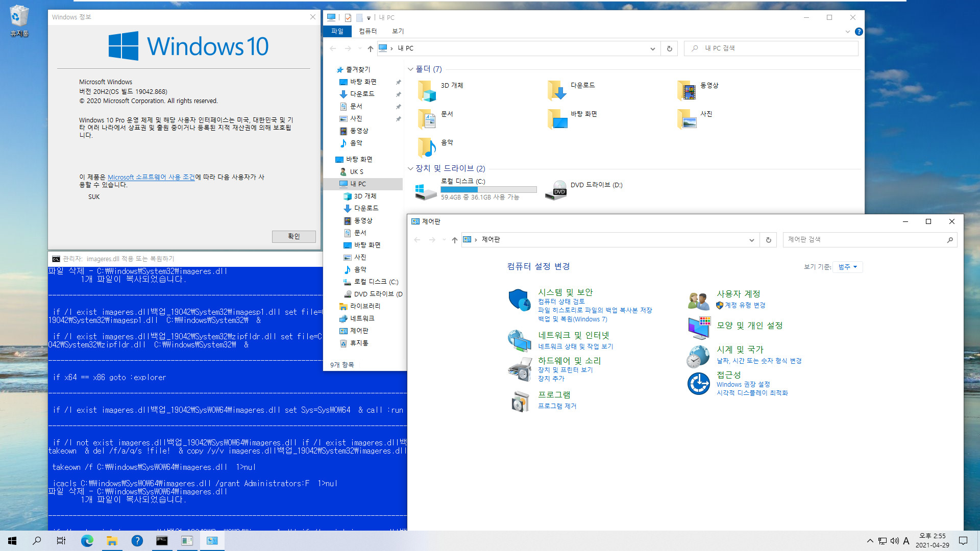Click the 모양 및 개인 설정 monitor icon
The height and width of the screenshot is (551, 980).
pyautogui.click(x=698, y=328)
